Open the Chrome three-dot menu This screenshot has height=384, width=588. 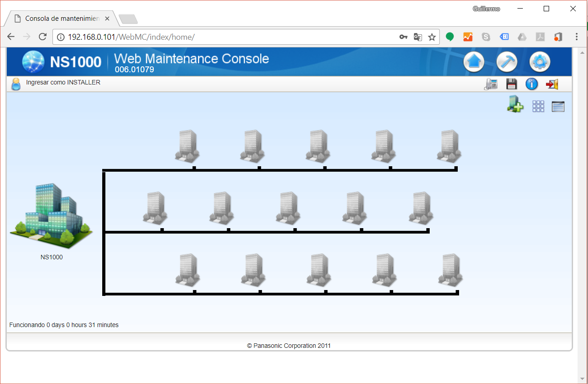[576, 37]
